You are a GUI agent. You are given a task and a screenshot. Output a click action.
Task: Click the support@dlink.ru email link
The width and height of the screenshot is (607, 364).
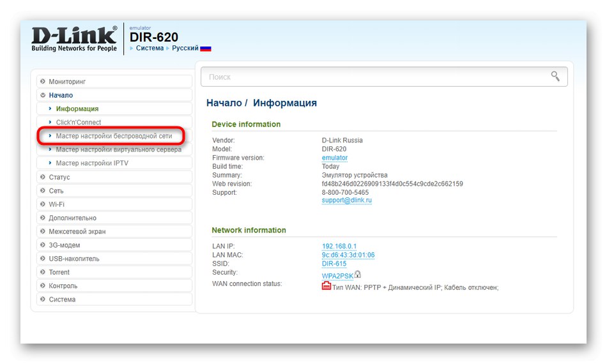pos(346,200)
